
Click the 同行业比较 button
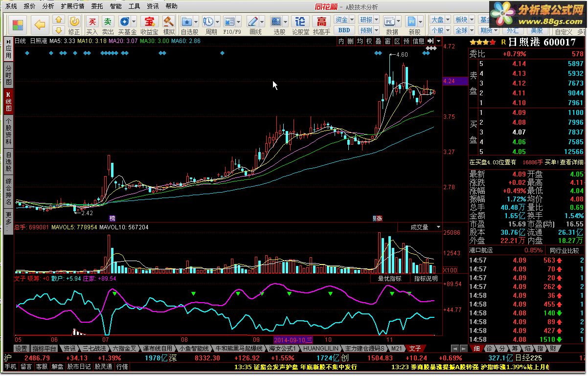coord(564,250)
